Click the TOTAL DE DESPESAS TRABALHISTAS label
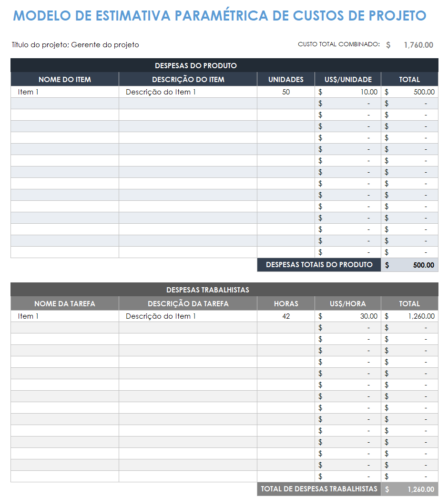This screenshot has width=448, height=499. 319,489
